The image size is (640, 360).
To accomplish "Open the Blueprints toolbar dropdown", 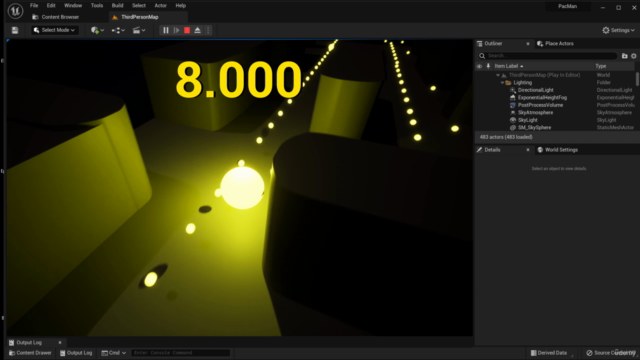I will pos(118,30).
